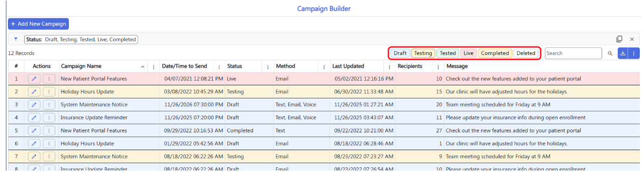Click '12 Records' count label
This screenshot has width=644, height=172.
[x=21, y=53]
